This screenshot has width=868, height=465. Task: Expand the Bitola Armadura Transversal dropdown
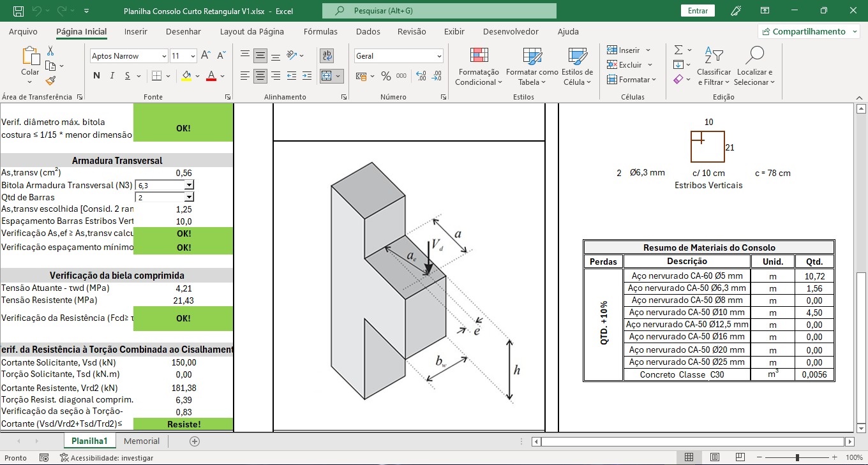[x=189, y=185]
